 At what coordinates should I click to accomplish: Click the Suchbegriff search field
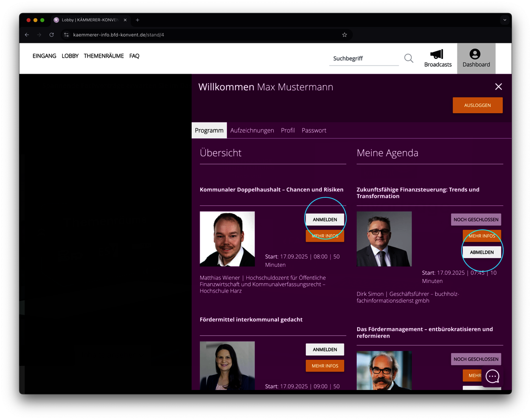364,58
